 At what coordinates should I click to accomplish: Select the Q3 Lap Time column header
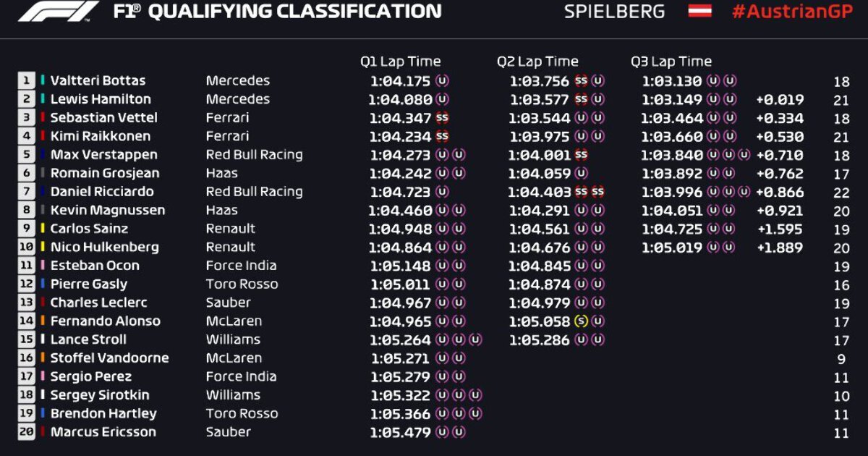(x=671, y=62)
